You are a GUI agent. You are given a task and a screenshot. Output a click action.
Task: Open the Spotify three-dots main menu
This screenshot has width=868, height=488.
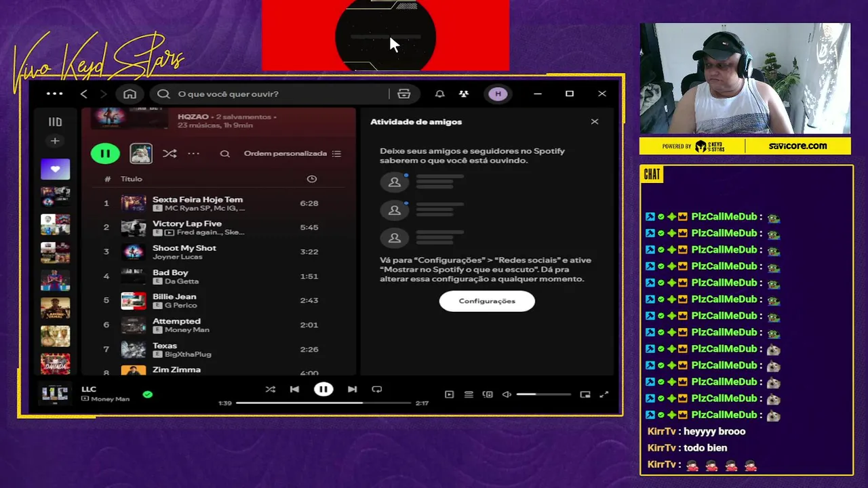[54, 94]
